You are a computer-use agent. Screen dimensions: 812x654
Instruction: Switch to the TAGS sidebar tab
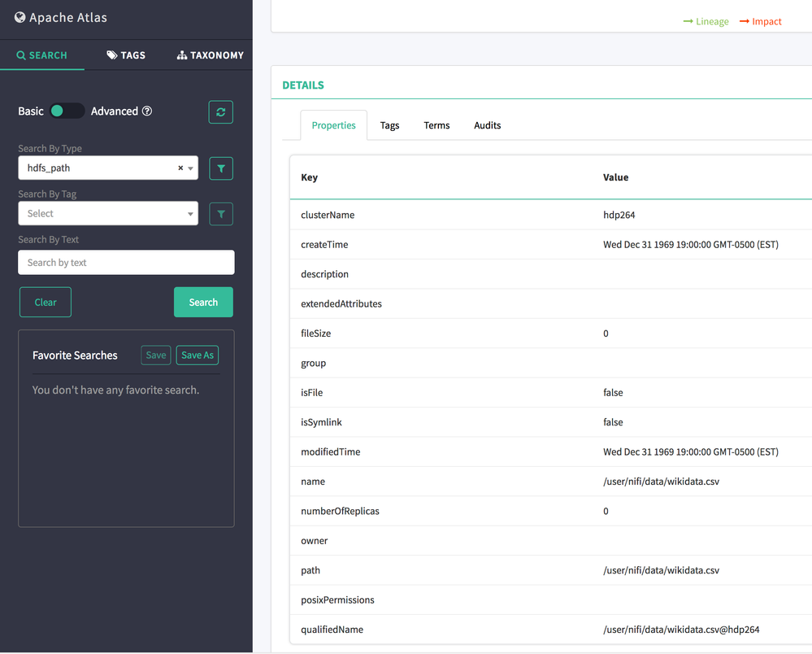pos(126,55)
